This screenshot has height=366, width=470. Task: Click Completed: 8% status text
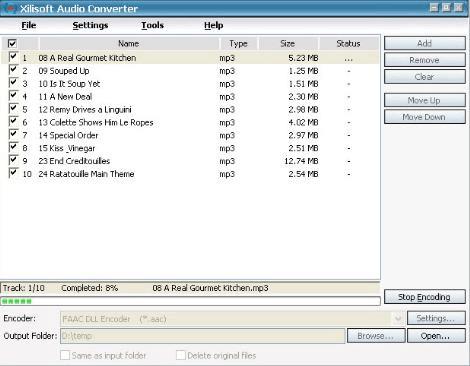point(90,288)
